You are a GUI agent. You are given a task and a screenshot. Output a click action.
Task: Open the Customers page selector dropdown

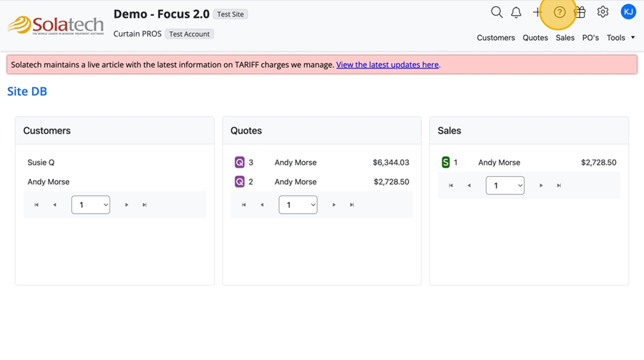[x=91, y=205]
